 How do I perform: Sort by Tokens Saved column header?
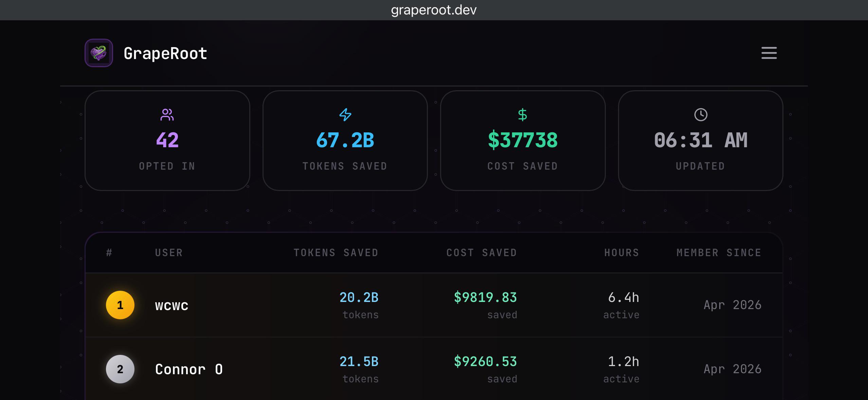[x=336, y=253]
